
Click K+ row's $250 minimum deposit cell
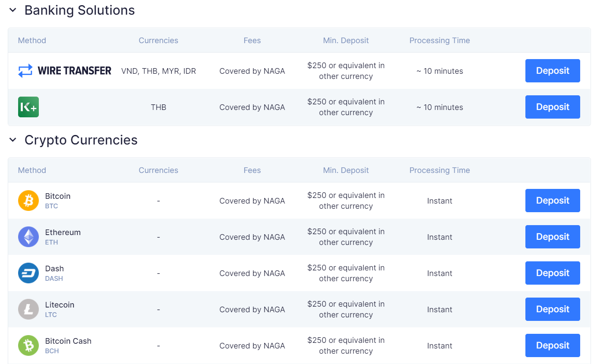pyautogui.click(x=346, y=107)
